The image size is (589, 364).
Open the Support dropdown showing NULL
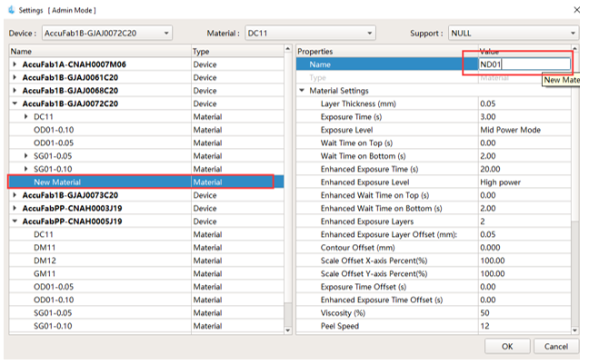[x=514, y=33]
